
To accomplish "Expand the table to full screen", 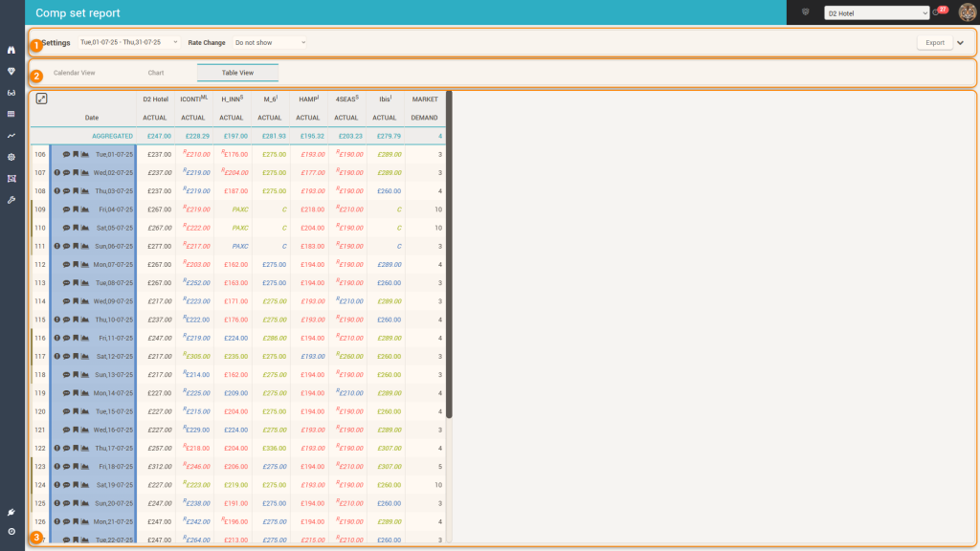I will point(41,99).
